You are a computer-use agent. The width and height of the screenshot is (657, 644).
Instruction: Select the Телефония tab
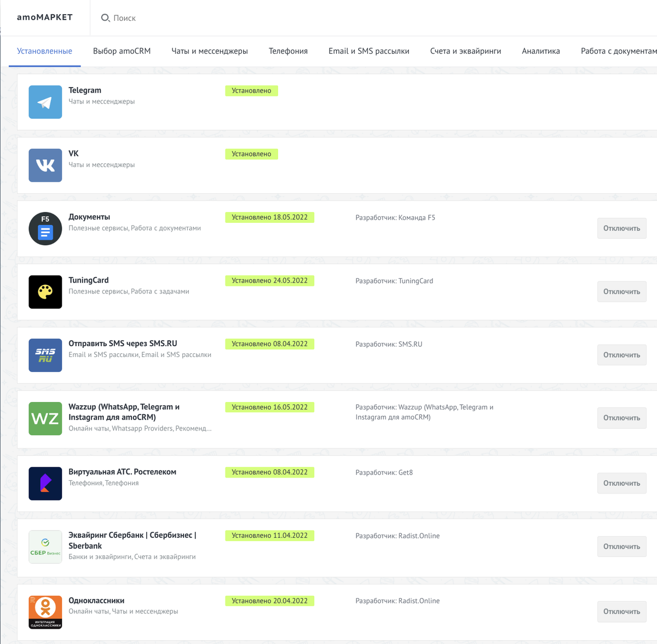click(x=288, y=51)
